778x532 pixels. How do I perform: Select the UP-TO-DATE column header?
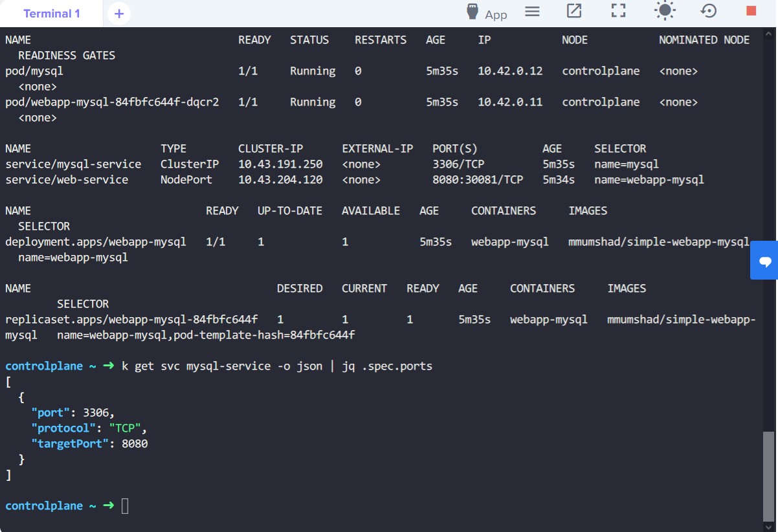290,211
